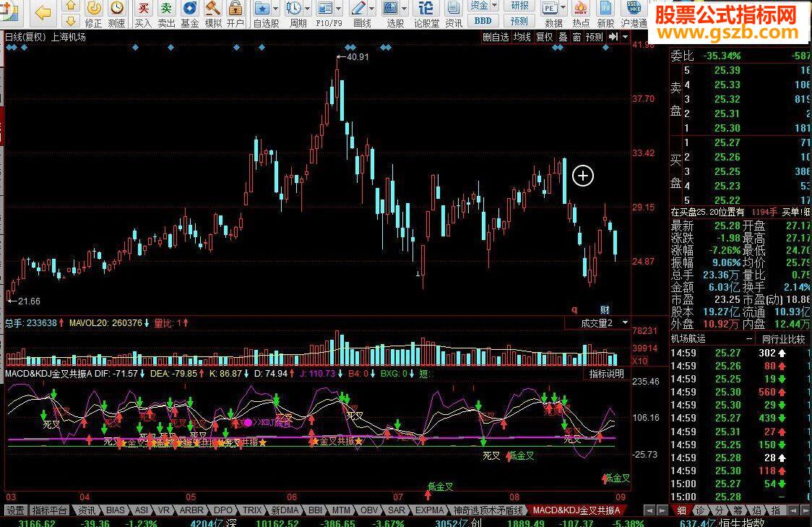Image resolution: width=812 pixels, height=527 pixels.
Task: Click the jump-to-end arrow icon in chart header
Action: pyautogui.click(x=613, y=37)
